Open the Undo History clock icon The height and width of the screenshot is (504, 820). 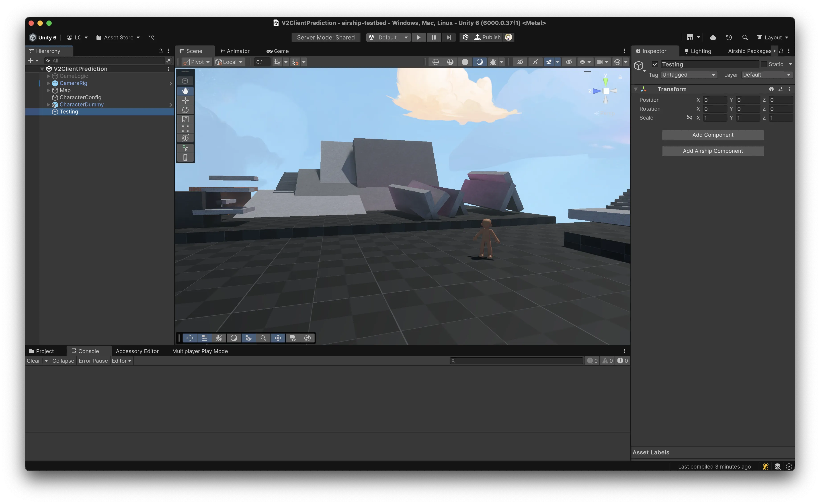point(729,37)
